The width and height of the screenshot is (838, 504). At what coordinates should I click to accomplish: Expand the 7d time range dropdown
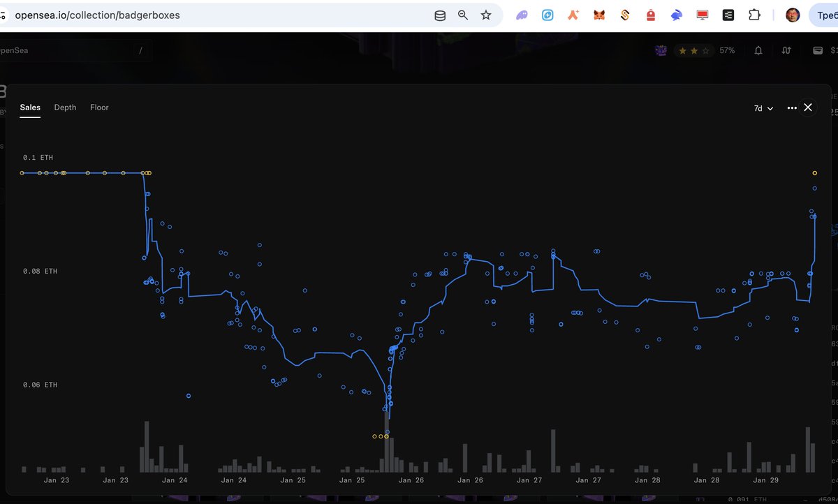[x=763, y=108]
